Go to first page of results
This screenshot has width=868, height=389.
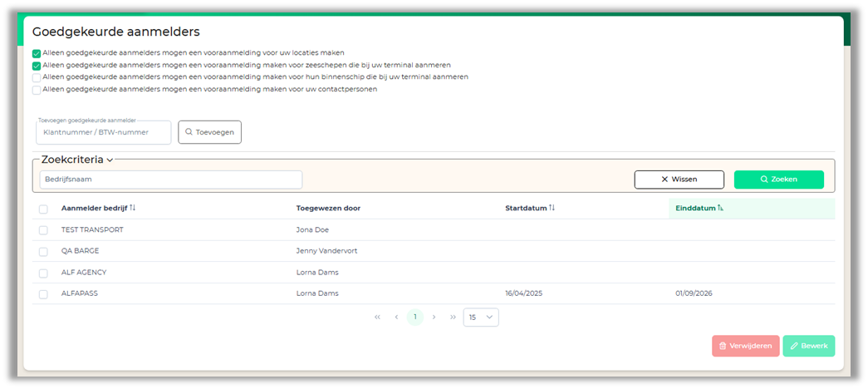coord(377,317)
